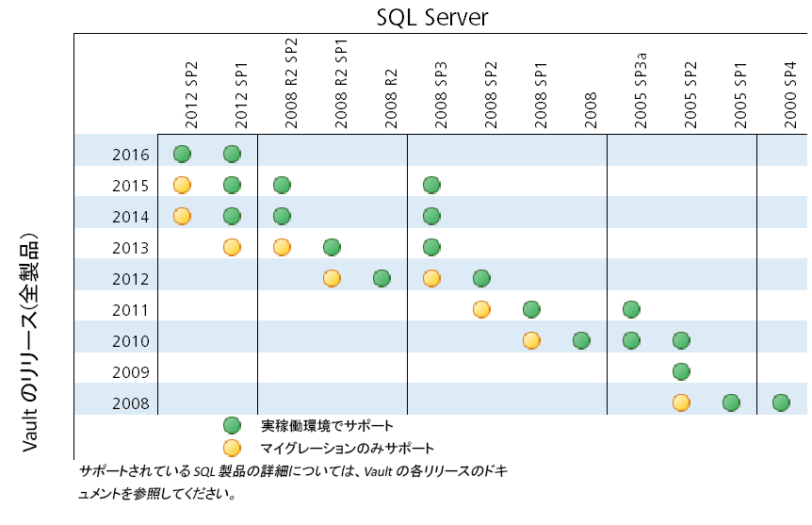Screen dimensions: 812x525
Task: Click the Vault 2016 row label
Action: point(131,155)
